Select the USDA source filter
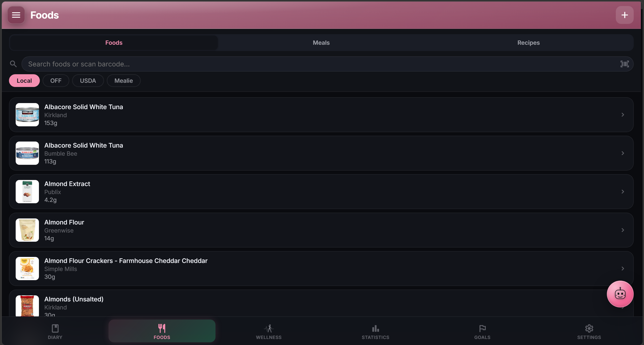644x345 pixels. click(x=88, y=81)
